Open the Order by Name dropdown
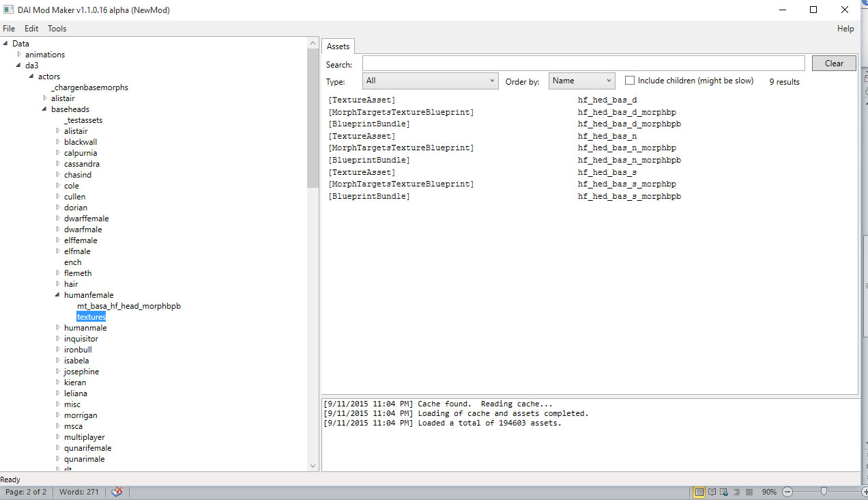 (582, 81)
